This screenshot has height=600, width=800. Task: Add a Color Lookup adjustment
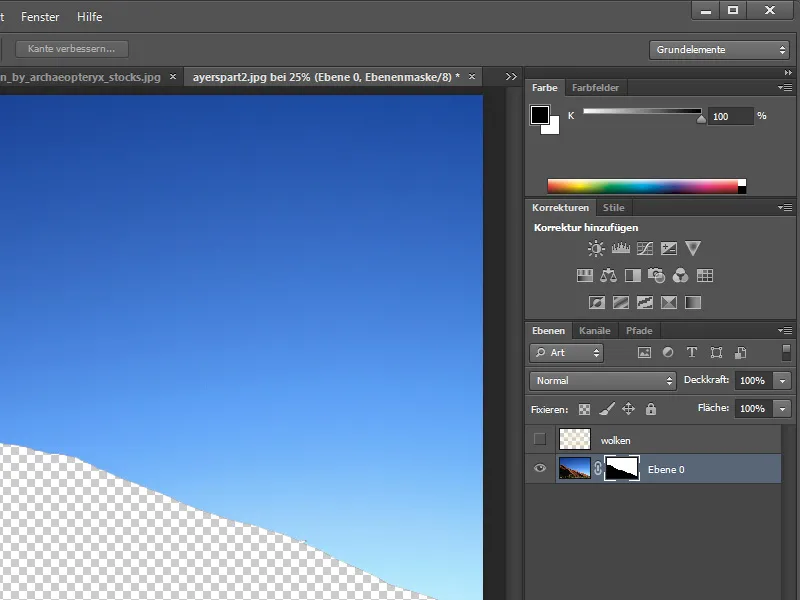point(705,276)
